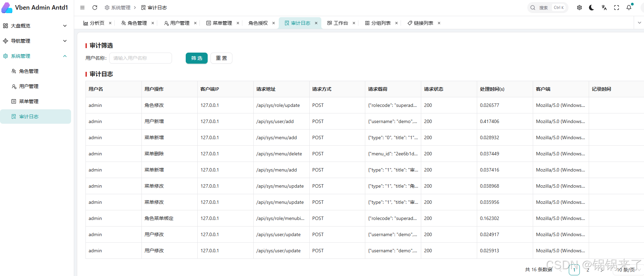The image size is (644, 276).
Task: Toggle dark mode moon icon
Action: tap(591, 8)
